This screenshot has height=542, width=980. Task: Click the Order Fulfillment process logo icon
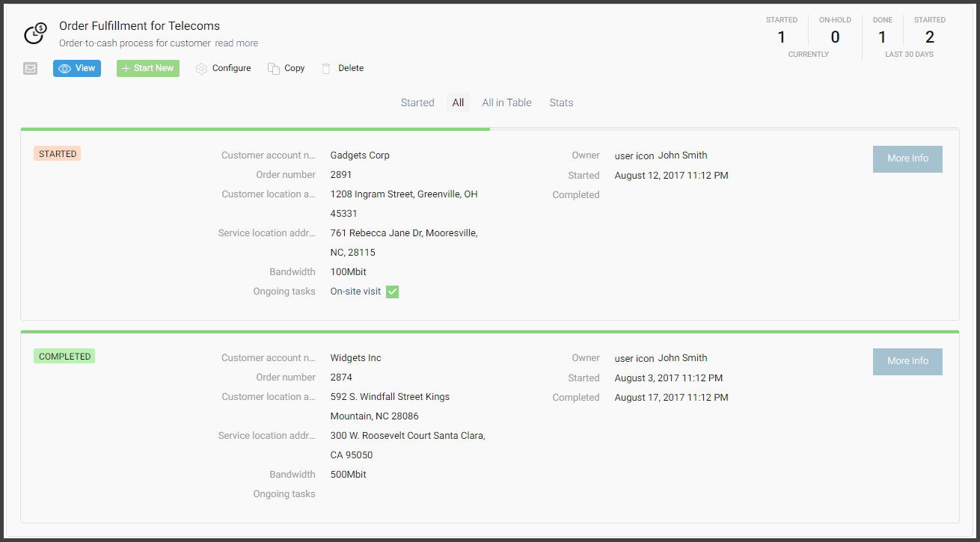(34, 34)
